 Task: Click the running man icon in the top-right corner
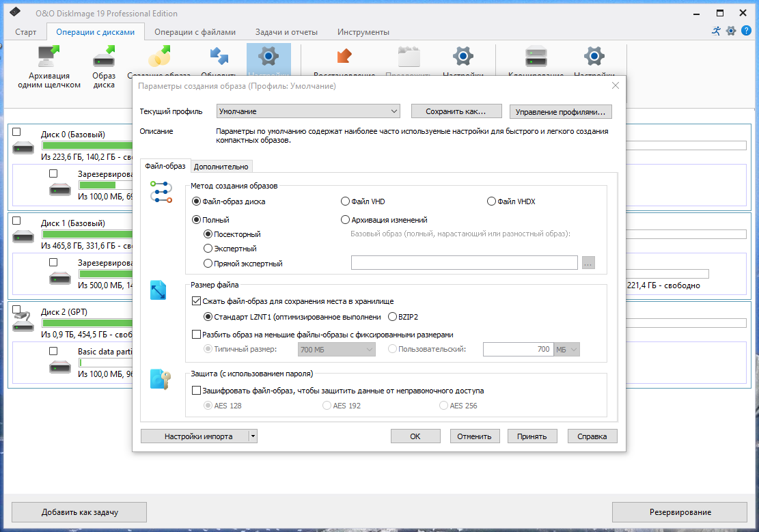(x=717, y=31)
